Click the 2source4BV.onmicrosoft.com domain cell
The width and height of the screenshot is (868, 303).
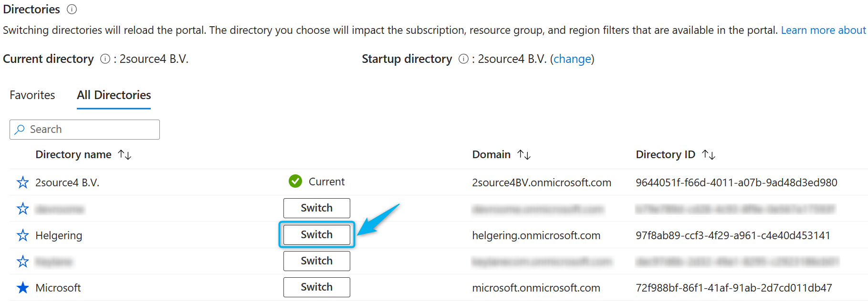[x=542, y=182]
